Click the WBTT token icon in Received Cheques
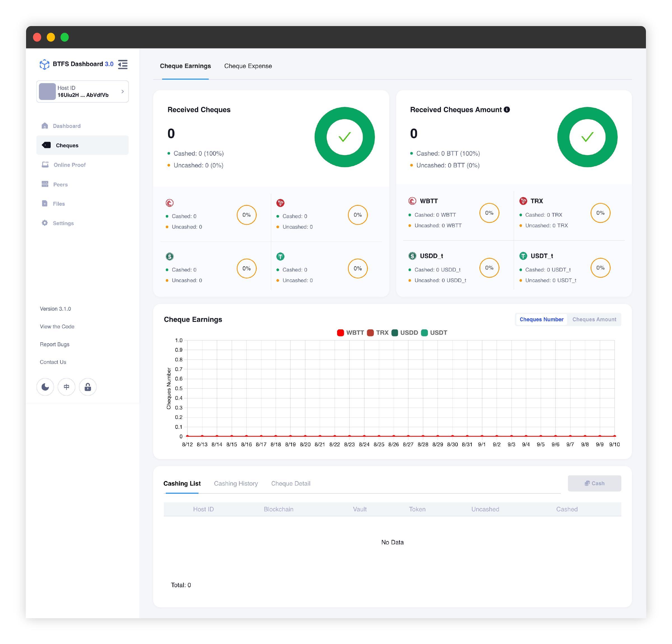The width and height of the screenshot is (672, 644). coord(170,203)
